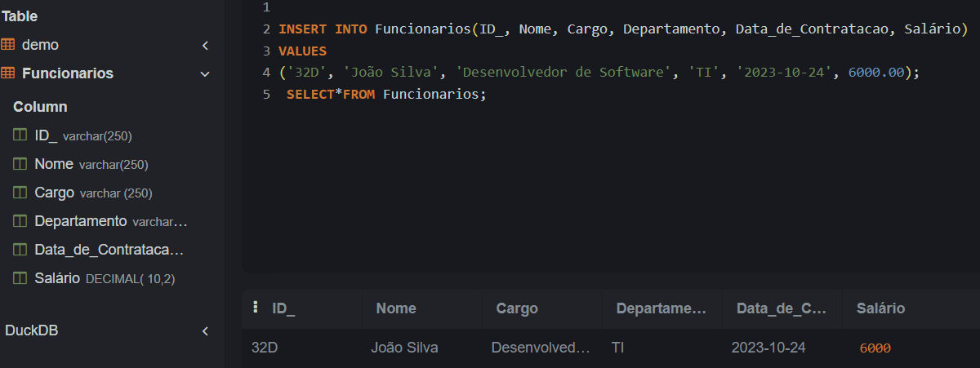The width and height of the screenshot is (980, 368).
Task: Click the Salário column icon
Action: [x=20, y=278]
